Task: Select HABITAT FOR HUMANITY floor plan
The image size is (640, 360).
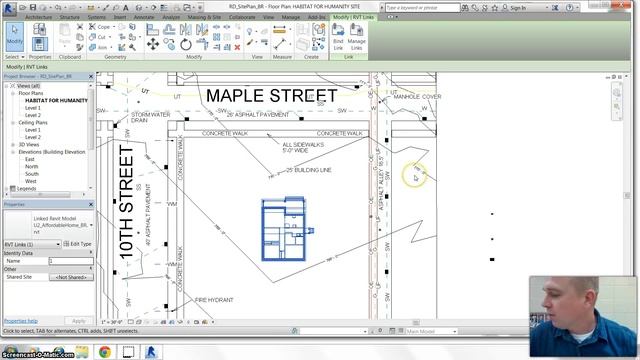Action: click(x=56, y=100)
